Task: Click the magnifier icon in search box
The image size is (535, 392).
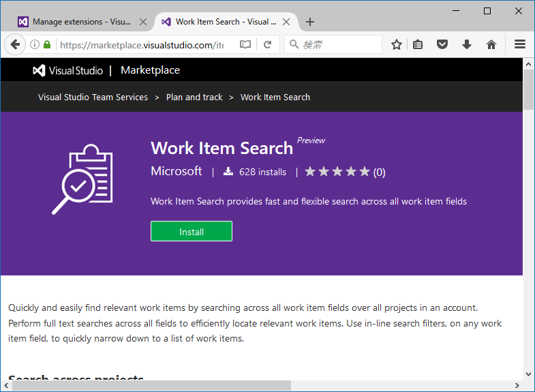Action: pyautogui.click(x=294, y=44)
